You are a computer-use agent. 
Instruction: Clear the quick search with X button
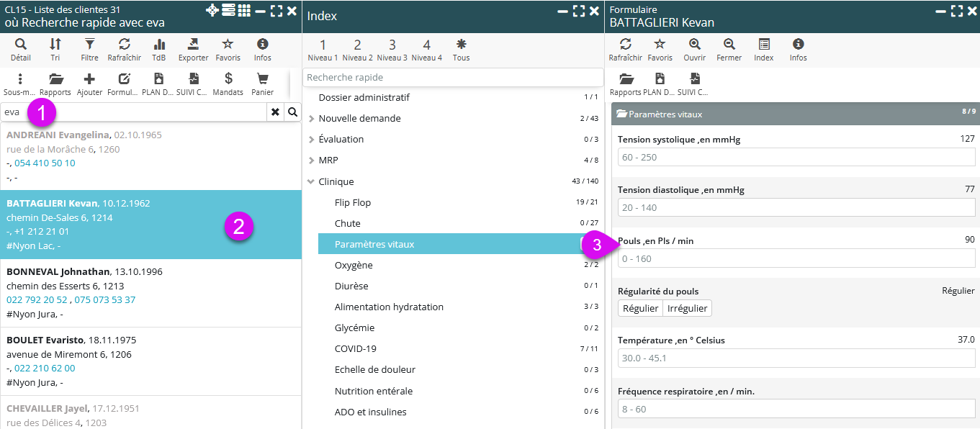click(x=275, y=112)
